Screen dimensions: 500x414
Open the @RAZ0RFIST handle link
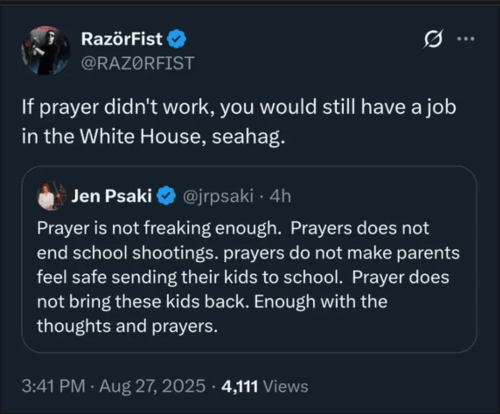pos(137,63)
